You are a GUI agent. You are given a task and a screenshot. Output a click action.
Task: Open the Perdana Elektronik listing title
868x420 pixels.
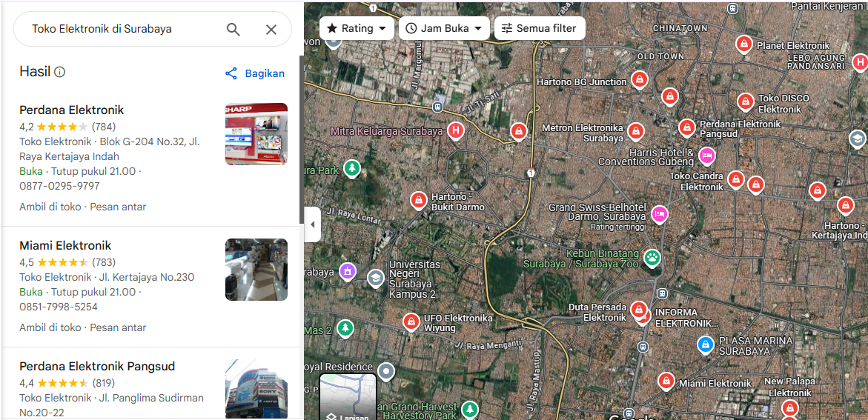click(x=71, y=110)
